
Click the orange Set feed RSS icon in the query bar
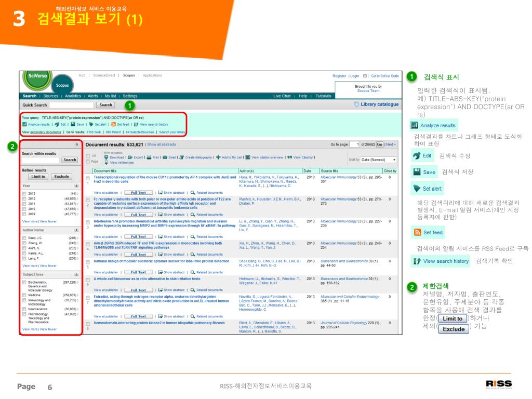pyautogui.click(x=114, y=125)
